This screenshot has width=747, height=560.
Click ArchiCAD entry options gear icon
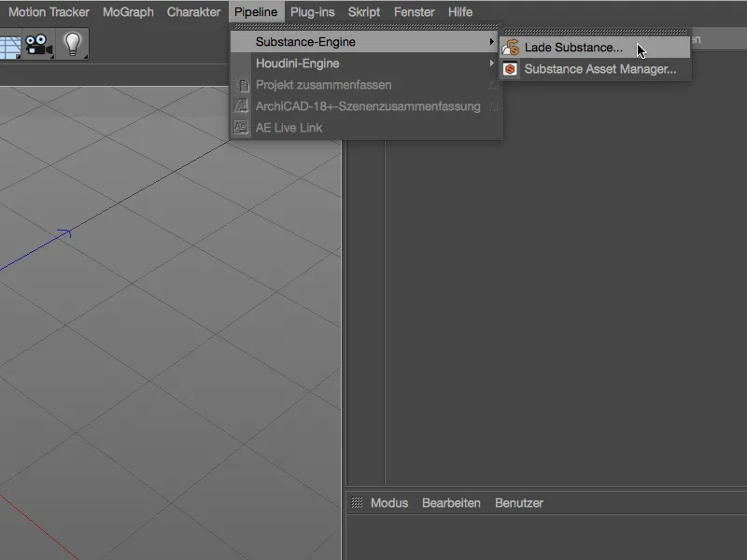pyautogui.click(x=494, y=106)
